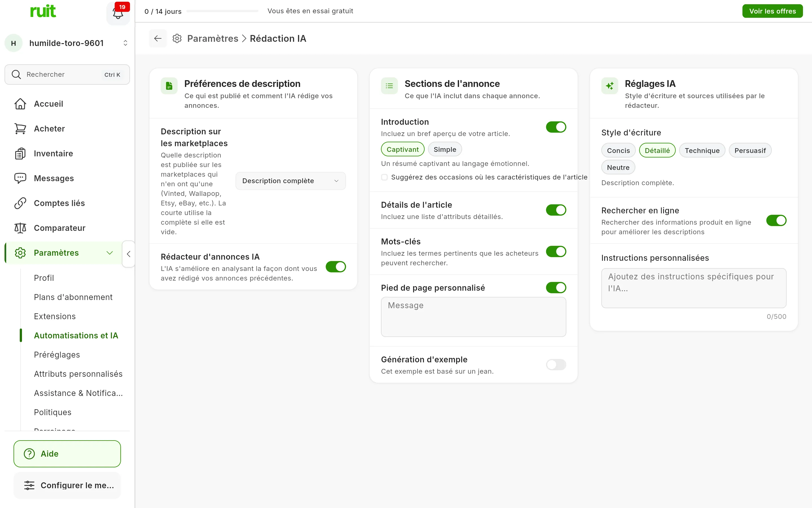Viewport: 812px width, 508px height.
Task: Select the Persuasif writing style
Action: [x=750, y=150]
